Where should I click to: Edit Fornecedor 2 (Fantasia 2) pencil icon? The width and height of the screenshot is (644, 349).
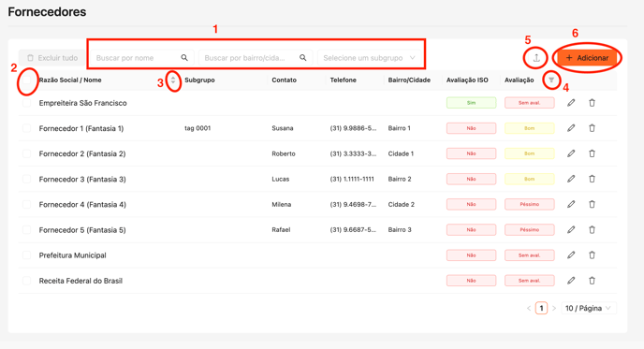(x=571, y=153)
